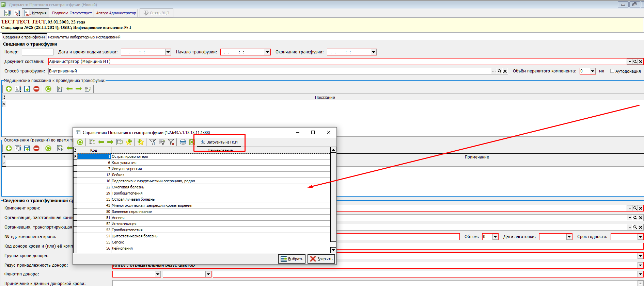This screenshot has height=286, width=644.
Task: Expand the Начало трансфузии date dropdown
Action: (x=267, y=52)
